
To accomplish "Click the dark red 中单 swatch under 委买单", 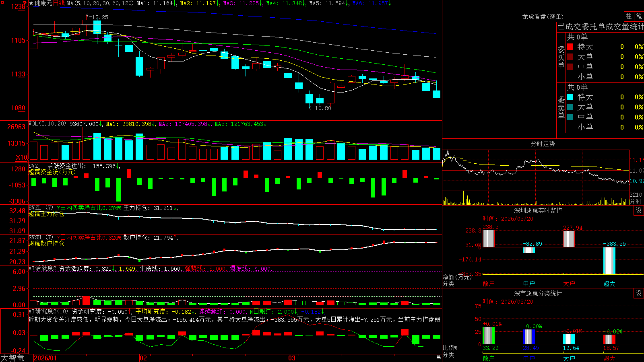I will [570, 66].
